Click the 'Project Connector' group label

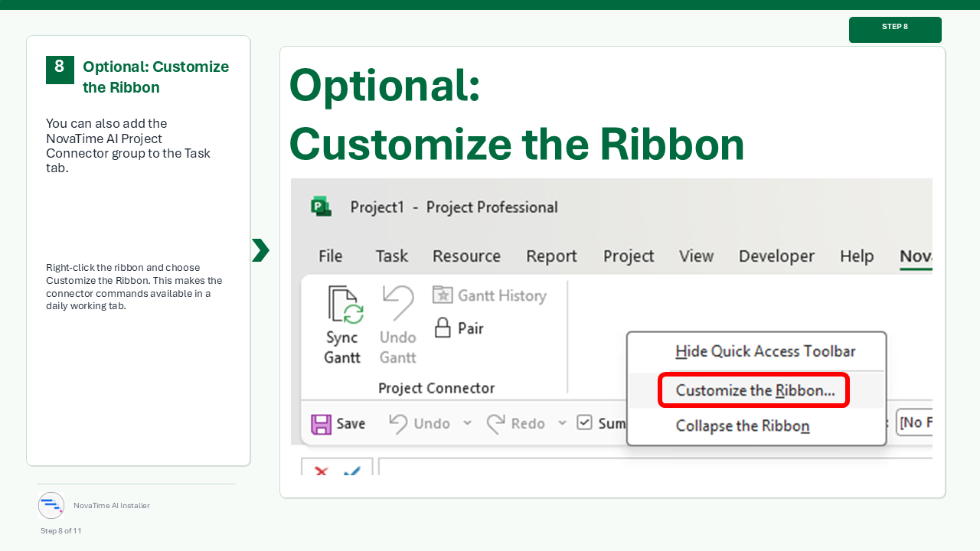point(436,388)
